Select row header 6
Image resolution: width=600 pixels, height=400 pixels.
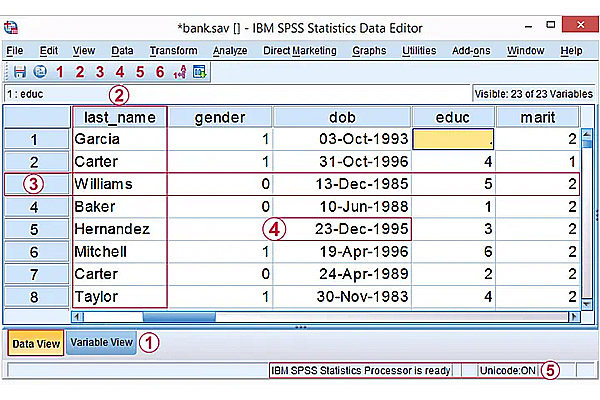tap(36, 252)
